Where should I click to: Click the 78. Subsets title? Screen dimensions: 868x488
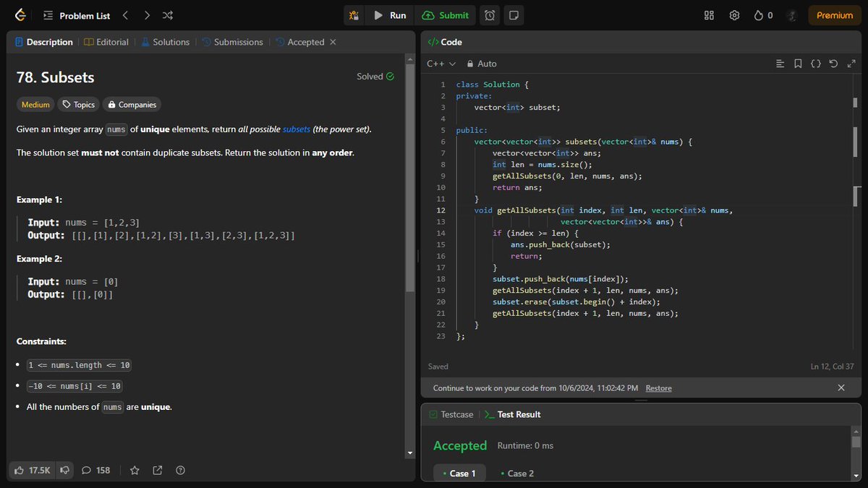56,77
